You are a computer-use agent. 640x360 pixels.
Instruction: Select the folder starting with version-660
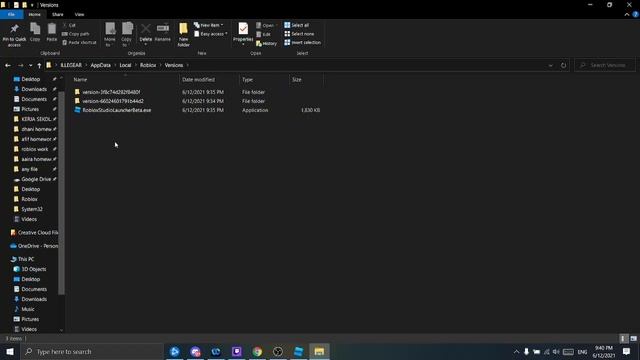tap(113, 101)
